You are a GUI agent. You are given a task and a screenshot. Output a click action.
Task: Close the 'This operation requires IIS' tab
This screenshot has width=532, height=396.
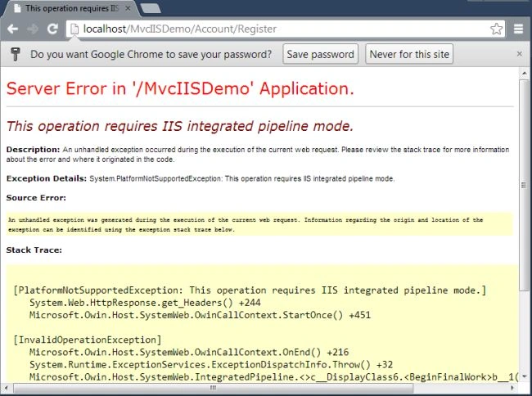[128, 8]
